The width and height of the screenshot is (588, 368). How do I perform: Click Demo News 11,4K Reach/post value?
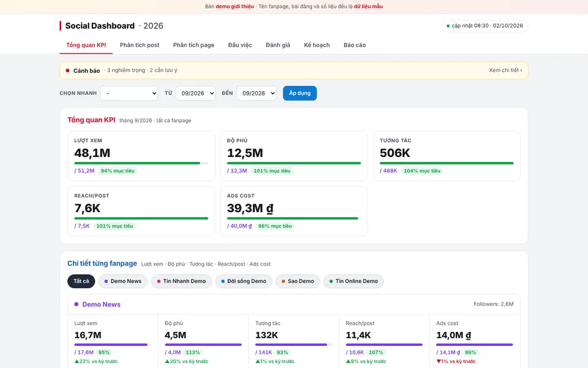tap(358, 335)
